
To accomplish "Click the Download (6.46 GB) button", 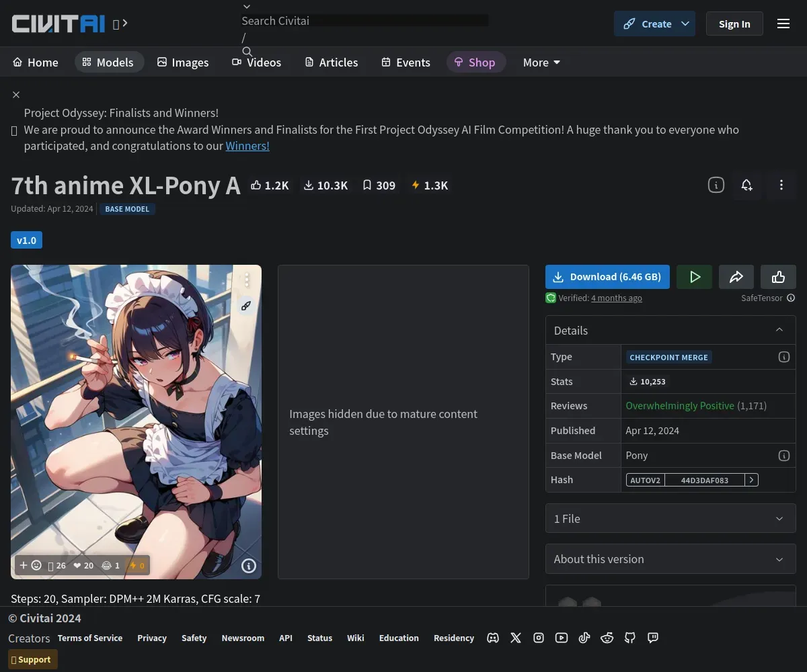I will pyautogui.click(x=607, y=277).
